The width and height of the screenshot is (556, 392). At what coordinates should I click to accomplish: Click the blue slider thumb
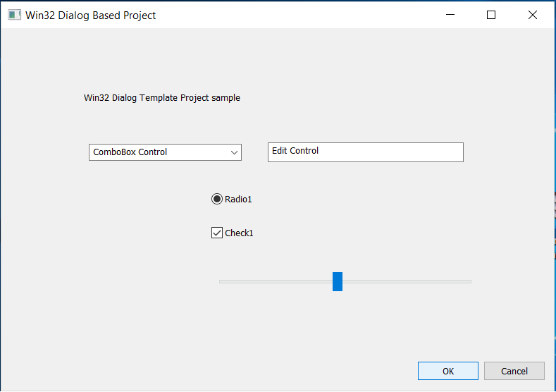pyautogui.click(x=338, y=281)
